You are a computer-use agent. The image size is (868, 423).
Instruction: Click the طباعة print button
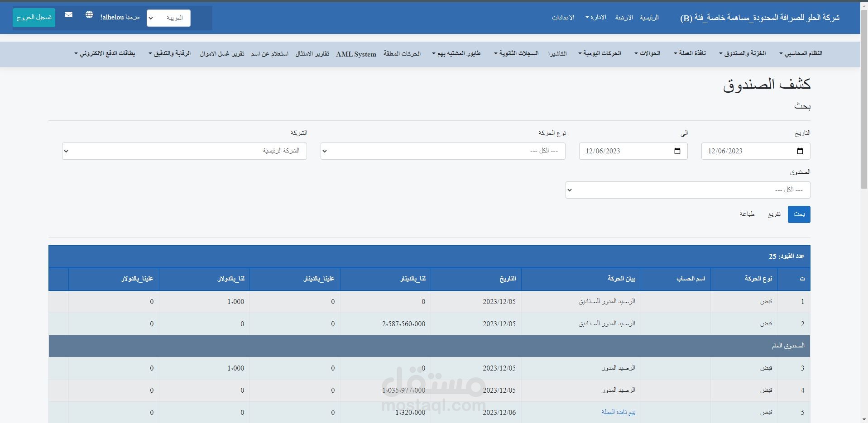pyautogui.click(x=747, y=214)
